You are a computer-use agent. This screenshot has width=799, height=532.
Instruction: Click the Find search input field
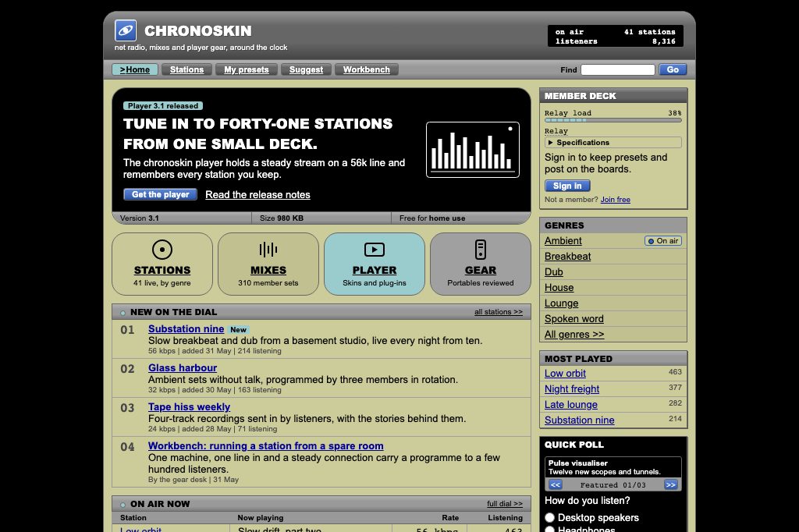pos(618,69)
